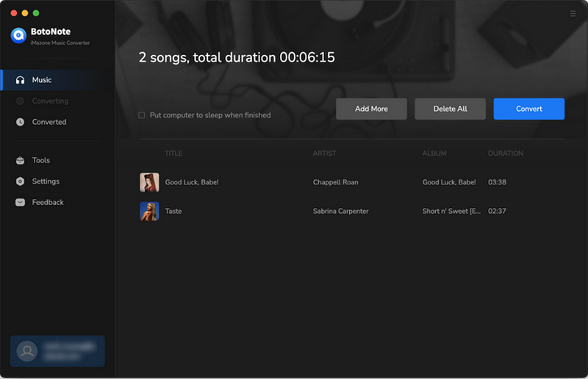588x379 pixels.
Task: Select the Good Luck, Babe! song title
Action: 192,182
